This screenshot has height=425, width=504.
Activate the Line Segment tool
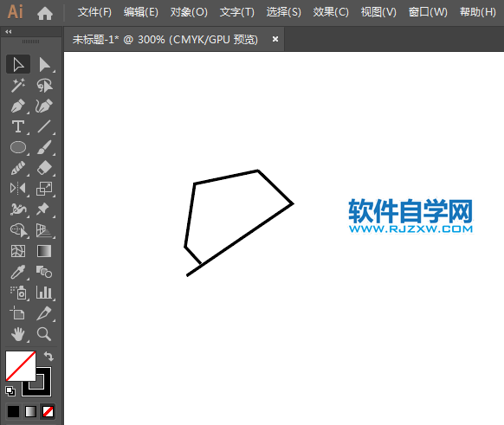[x=45, y=126]
